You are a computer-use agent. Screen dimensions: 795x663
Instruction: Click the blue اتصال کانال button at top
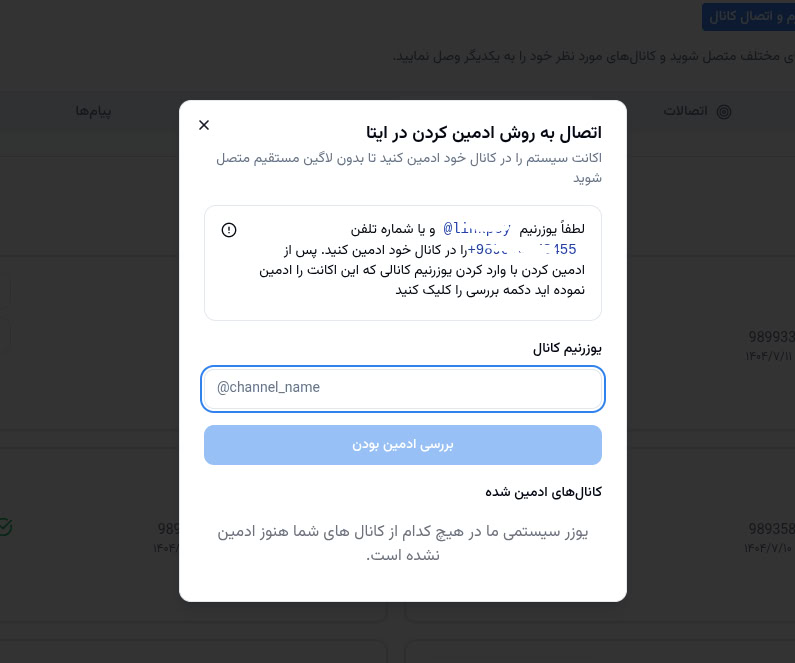coord(749,16)
